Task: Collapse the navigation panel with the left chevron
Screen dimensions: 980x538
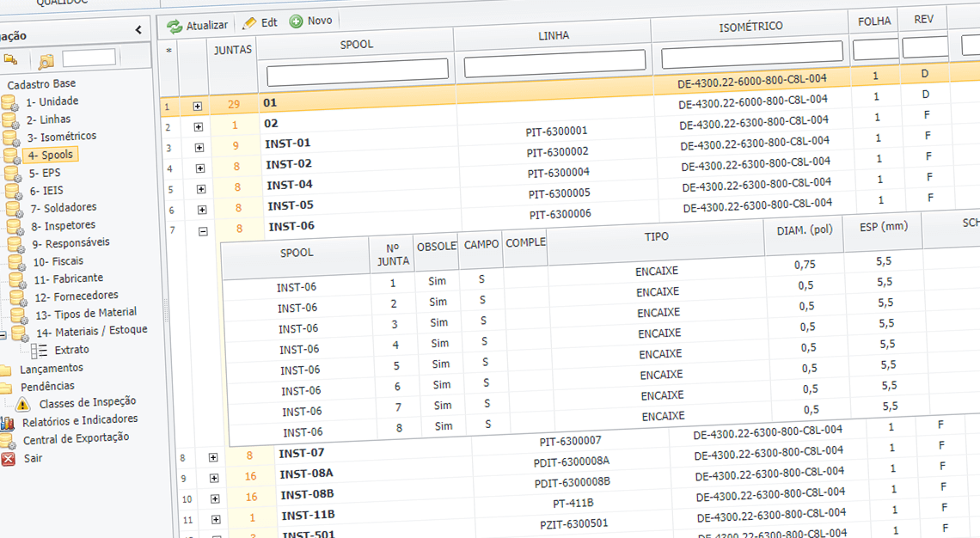Action: click(138, 28)
